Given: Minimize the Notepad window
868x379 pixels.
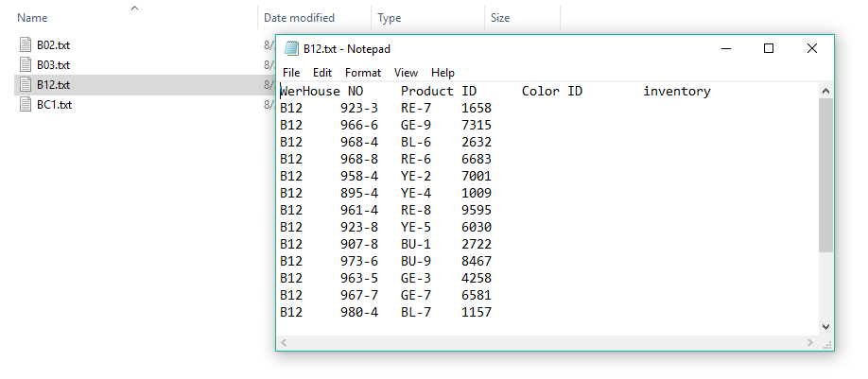Looking at the screenshot, I should point(727,49).
